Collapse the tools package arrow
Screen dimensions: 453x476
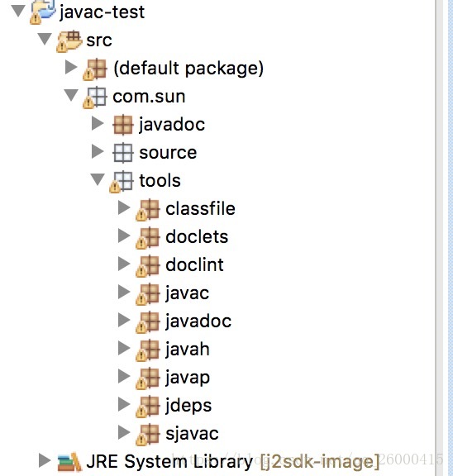coord(98,179)
